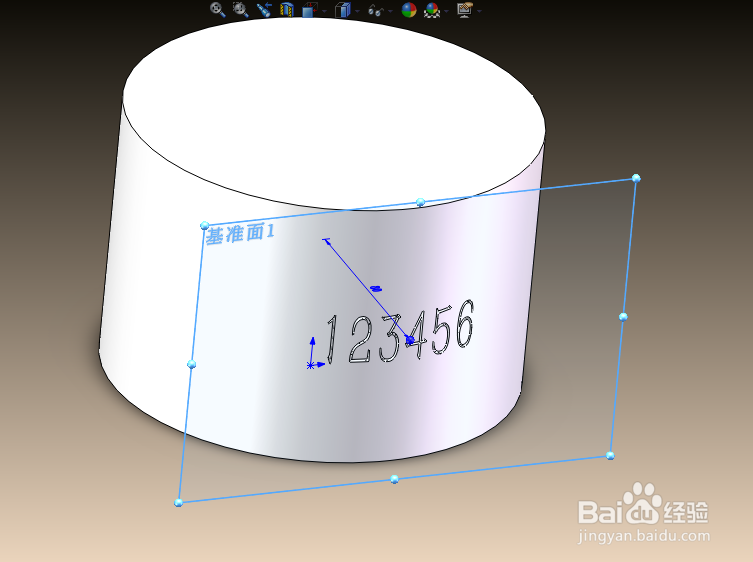Viewport: 753px width, 562px height.
Task: Go back to the Previous View
Action: coord(264,10)
